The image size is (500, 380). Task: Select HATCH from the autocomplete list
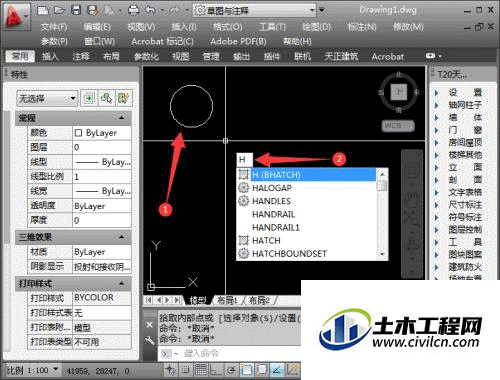pos(266,240)
